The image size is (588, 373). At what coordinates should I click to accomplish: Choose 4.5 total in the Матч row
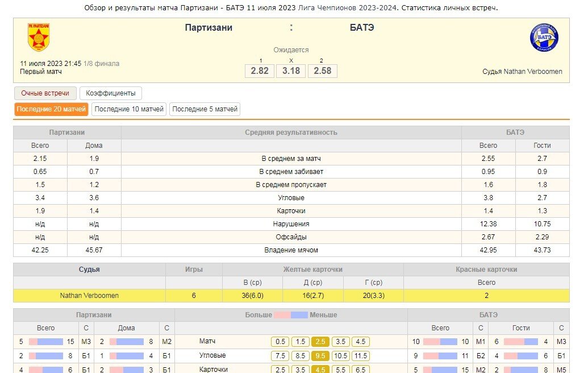[x=360, y=342]
